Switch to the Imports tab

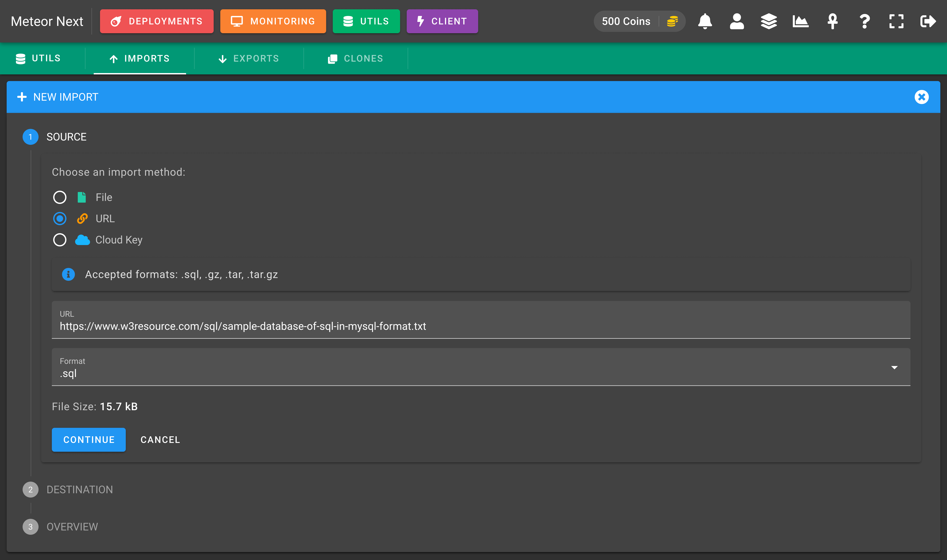click(x=140, y=58)
